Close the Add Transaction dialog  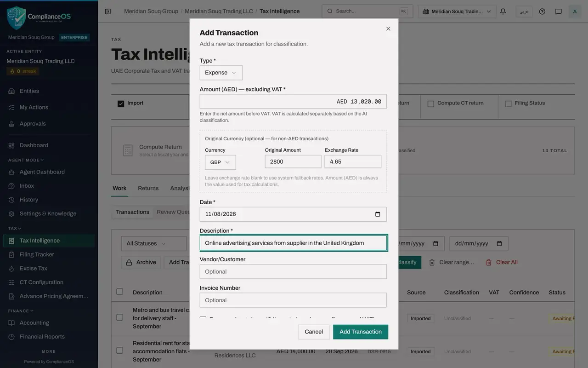388,29
